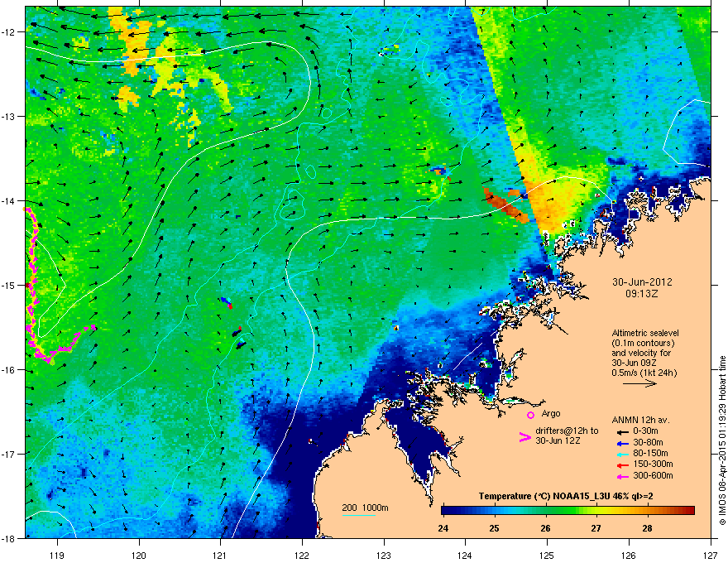
Task: Click the '300-600m' depth legend label
Action: 653,476
